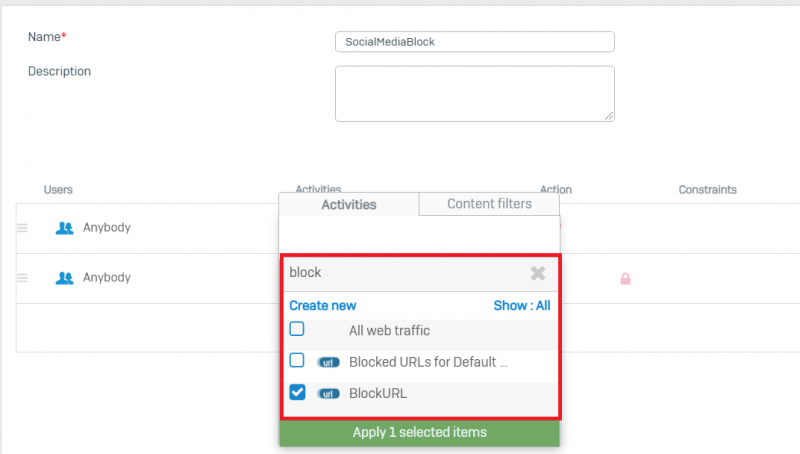Switch to the Content filters tab

[x=489, y=204]
